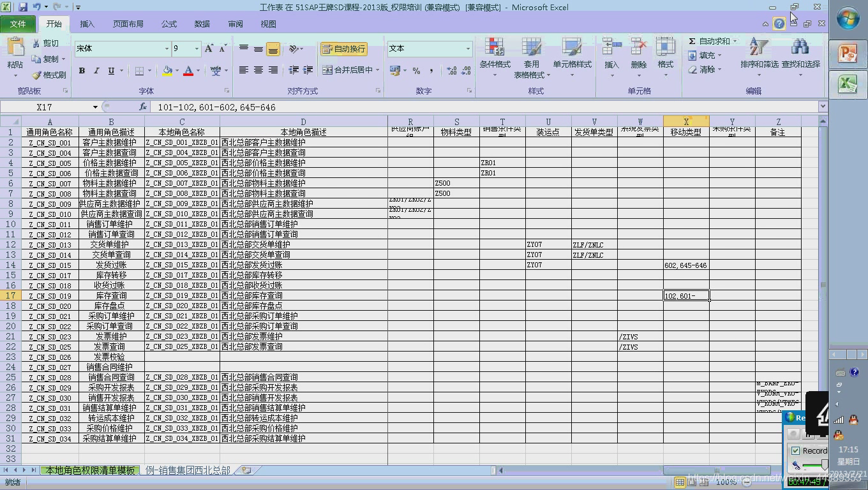Align text to middle of cell
The width and height of the screenshot is (868, 490).
[x=258, y=49]
